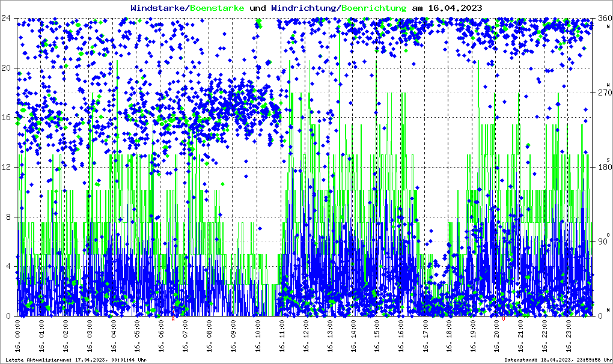
Task: Click the '16. 14:00' time axis label
Action: coord(353,336)
